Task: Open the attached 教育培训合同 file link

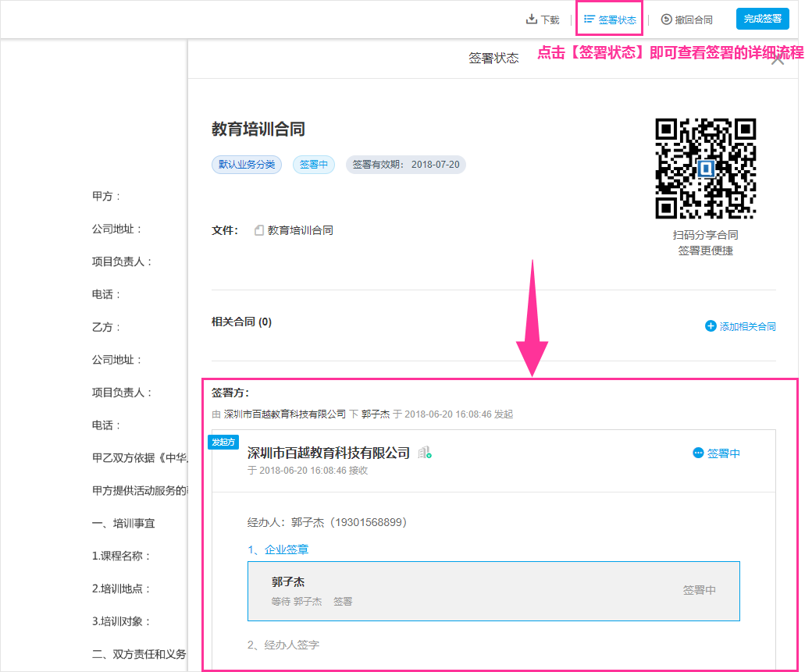Action: (300, 230)
